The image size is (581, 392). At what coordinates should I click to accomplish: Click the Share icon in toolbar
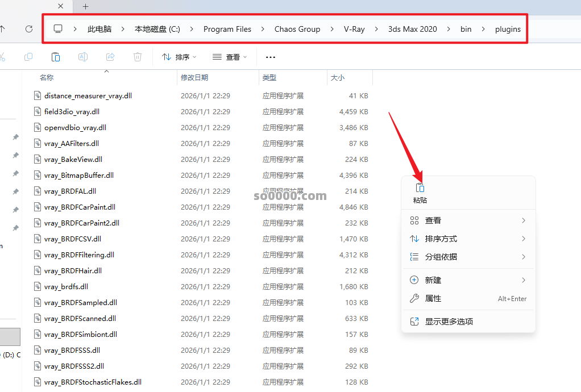tap(110, 57)
